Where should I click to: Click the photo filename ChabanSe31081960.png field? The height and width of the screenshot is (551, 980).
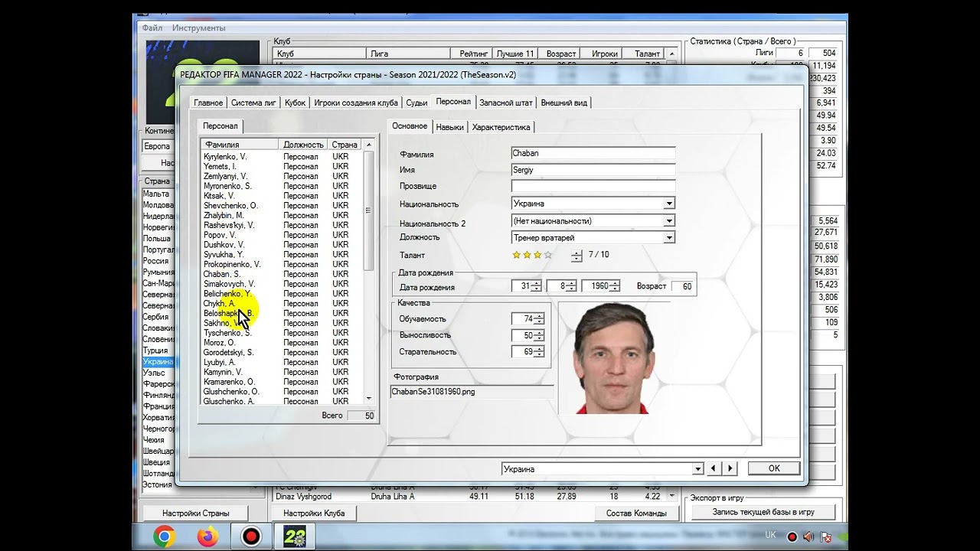click(472, 392)
